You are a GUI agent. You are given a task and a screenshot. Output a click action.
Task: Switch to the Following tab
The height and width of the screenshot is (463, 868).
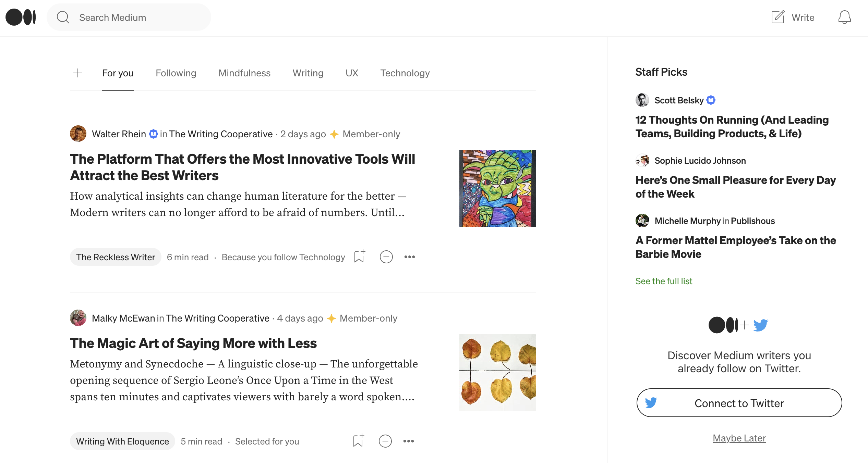point(176,73)
